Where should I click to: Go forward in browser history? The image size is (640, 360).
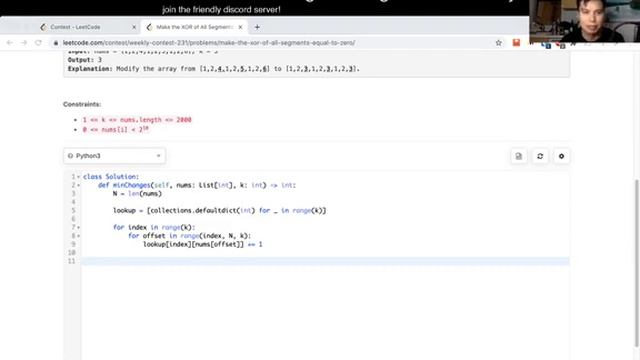click(x=24, y=42)
